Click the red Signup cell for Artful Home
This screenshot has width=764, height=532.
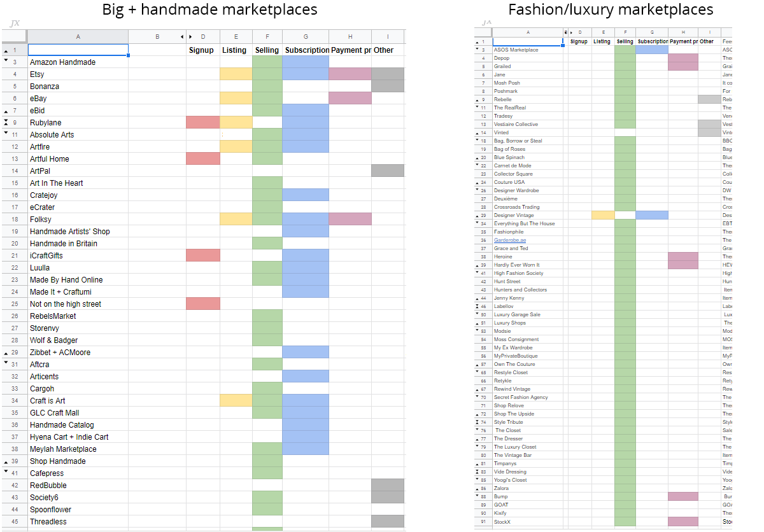(203, 158)
